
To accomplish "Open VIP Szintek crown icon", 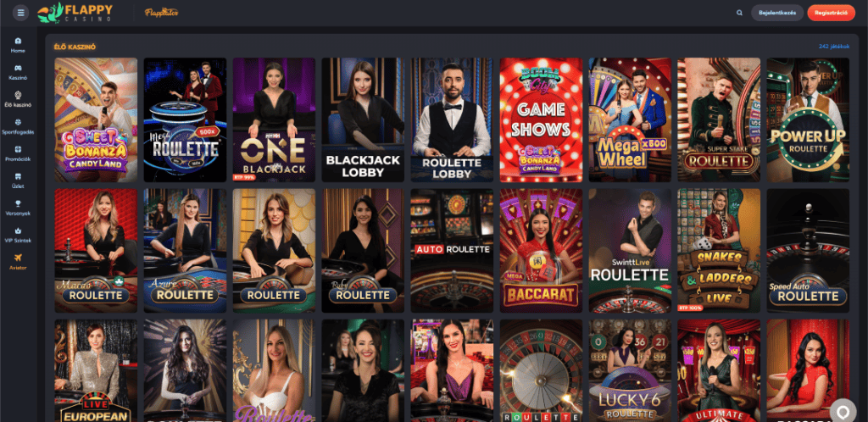I will (19, 230).
